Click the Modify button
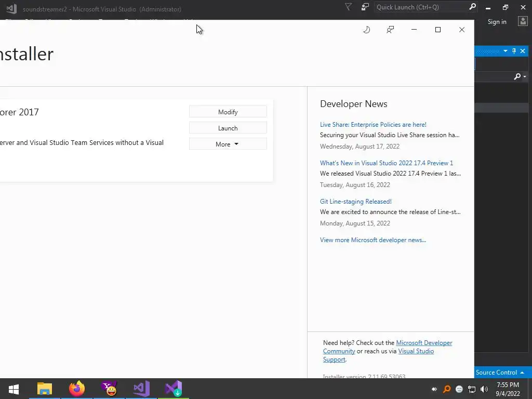 [228, 112]
